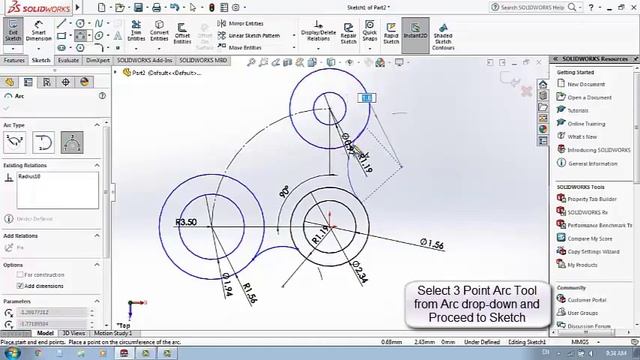Open the Linear Sketch Pattern dropdown
Screen dimensions: 640x360
pyautogui.click(x=294, y=36)
